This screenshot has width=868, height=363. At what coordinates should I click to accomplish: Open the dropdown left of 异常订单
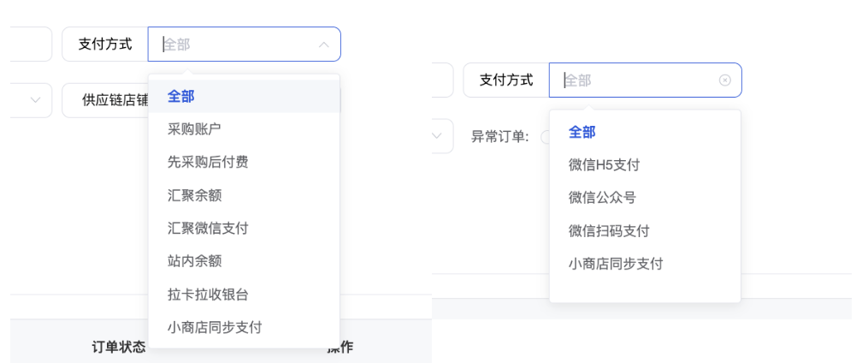pos(437,136)
